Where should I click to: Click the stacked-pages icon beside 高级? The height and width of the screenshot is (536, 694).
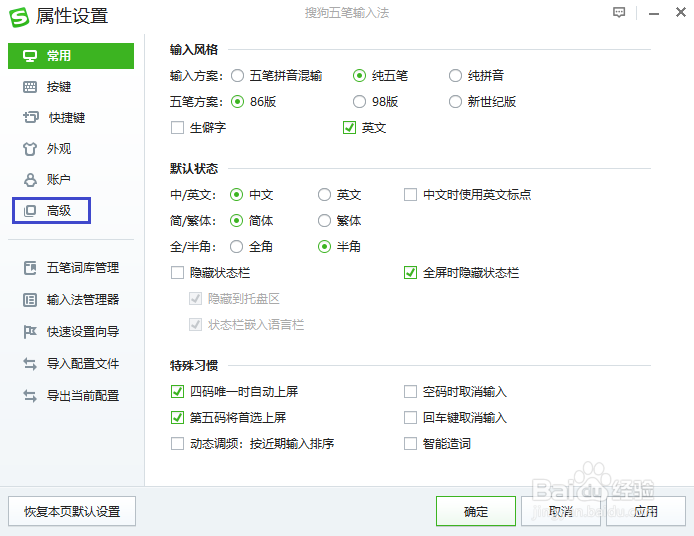pos(30,211)
